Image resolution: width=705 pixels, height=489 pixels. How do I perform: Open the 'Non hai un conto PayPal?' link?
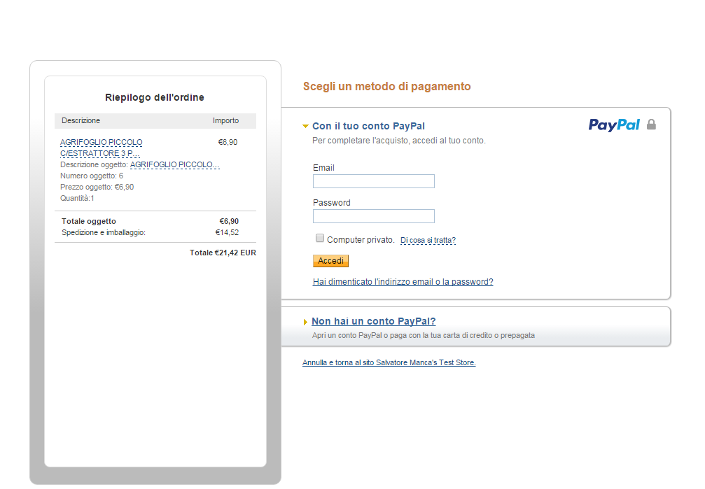pos(373,321)
